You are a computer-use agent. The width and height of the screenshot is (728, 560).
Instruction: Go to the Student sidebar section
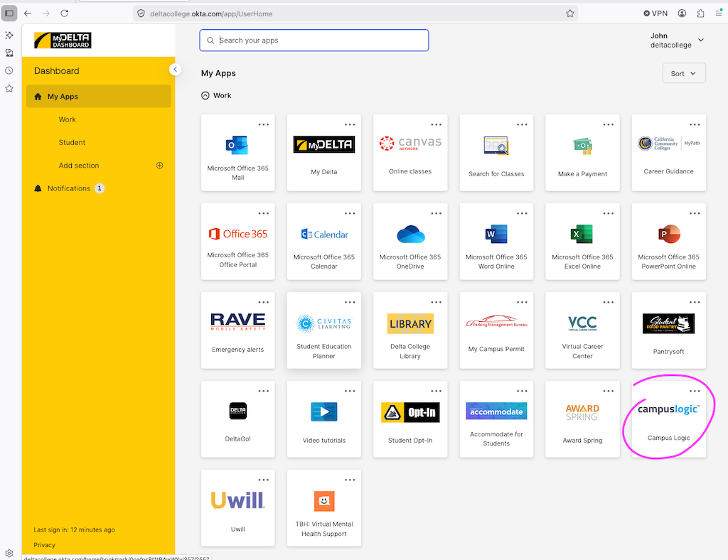click(72, 142)
